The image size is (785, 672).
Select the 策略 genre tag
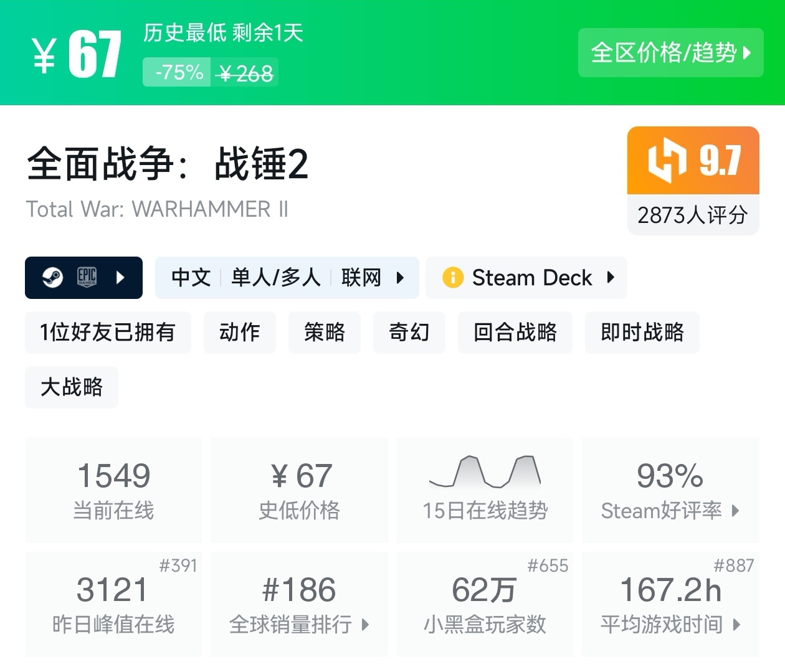coord(324,332)
